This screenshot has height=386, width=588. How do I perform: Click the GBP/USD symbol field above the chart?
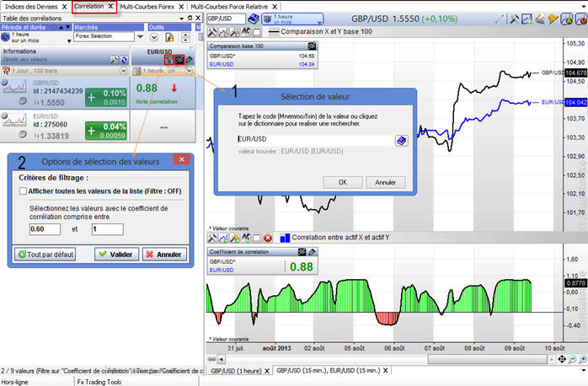[226, 19]
